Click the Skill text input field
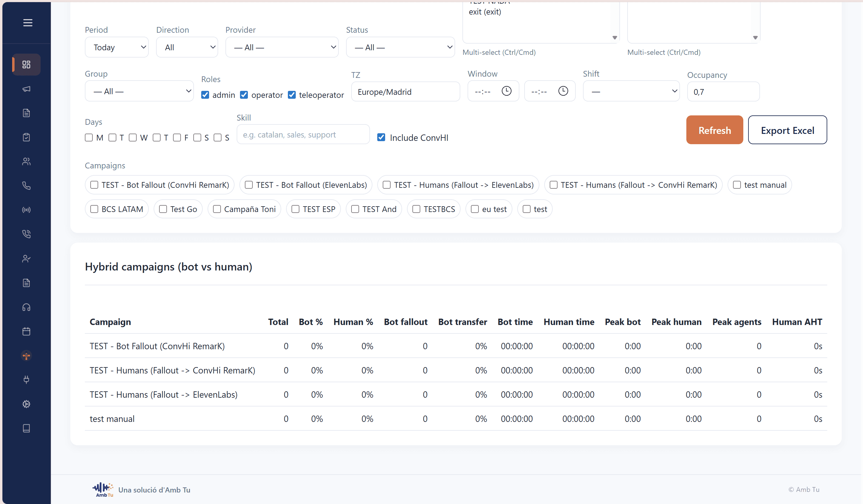 [x=303, y=134]
